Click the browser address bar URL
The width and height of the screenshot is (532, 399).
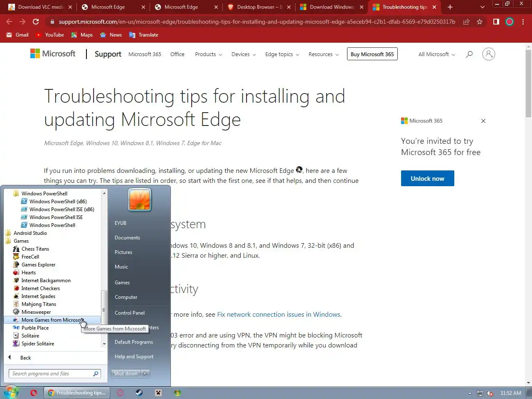click(x=257, y=22)
